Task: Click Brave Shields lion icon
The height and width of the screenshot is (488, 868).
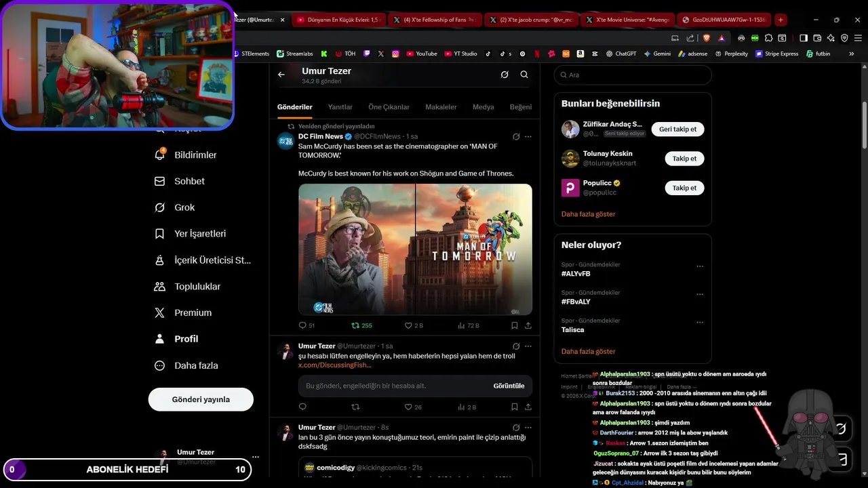Action: pyautogui.click(x=705, y=38)
